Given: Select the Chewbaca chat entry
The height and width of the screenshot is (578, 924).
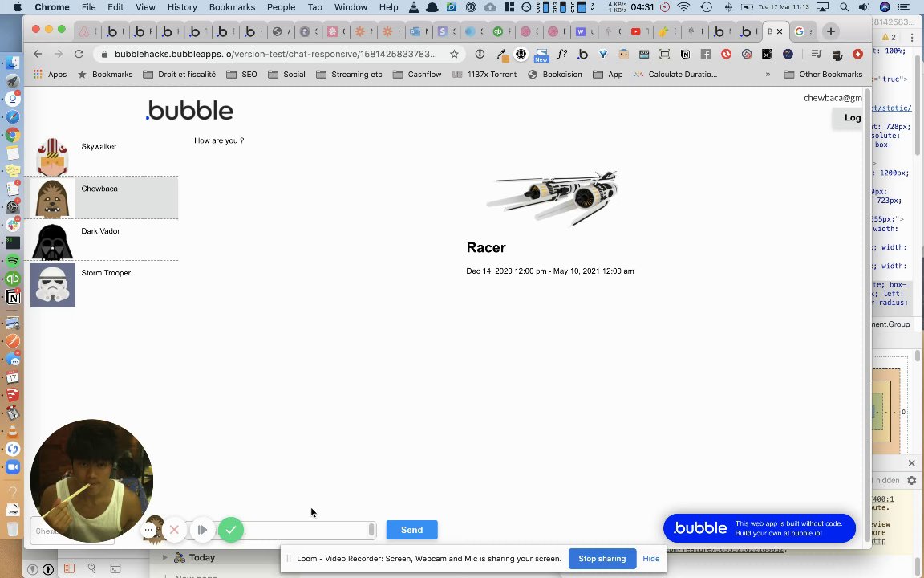Looking at the screenshot, I should [101, 197].
